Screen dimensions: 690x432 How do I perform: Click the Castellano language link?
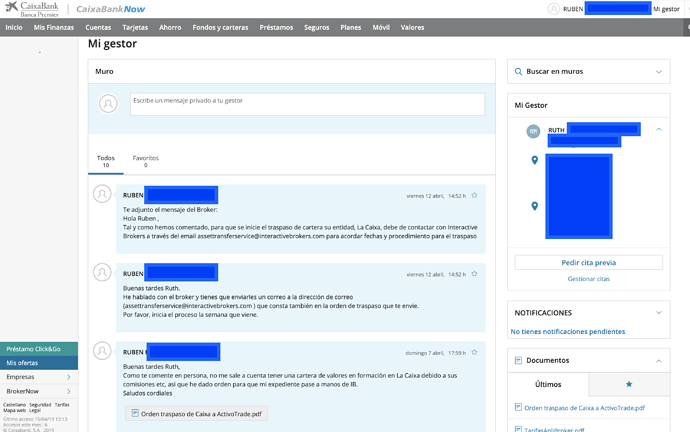point(15,405)
